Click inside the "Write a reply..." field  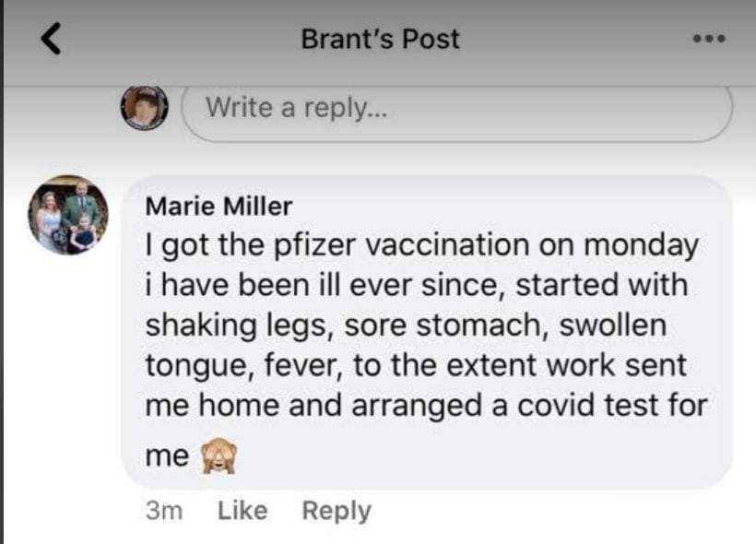pyautogui.click(x=456, y=110)
